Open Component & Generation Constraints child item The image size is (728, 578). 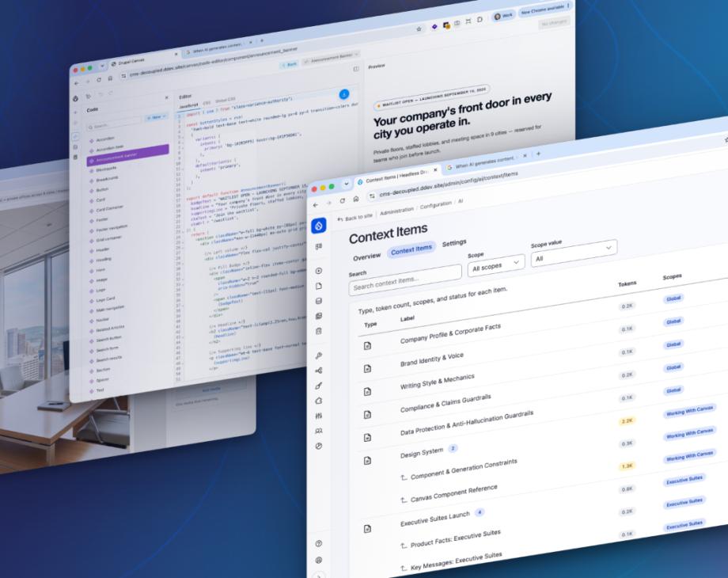464,470
